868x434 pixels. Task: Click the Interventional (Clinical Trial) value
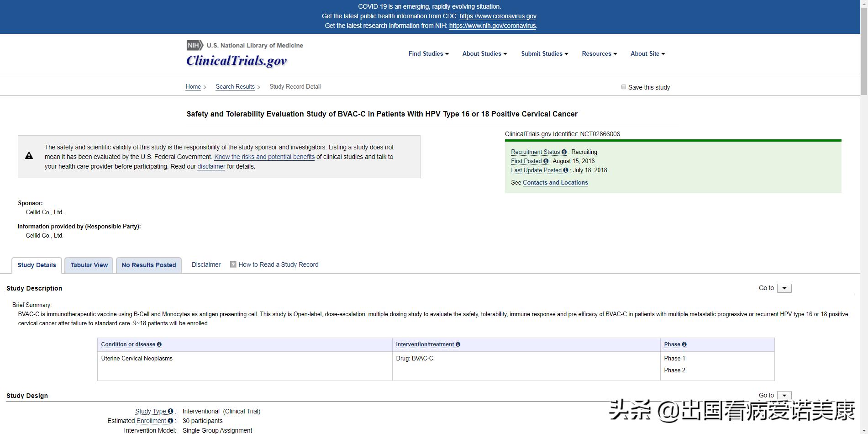click(221, 411)
